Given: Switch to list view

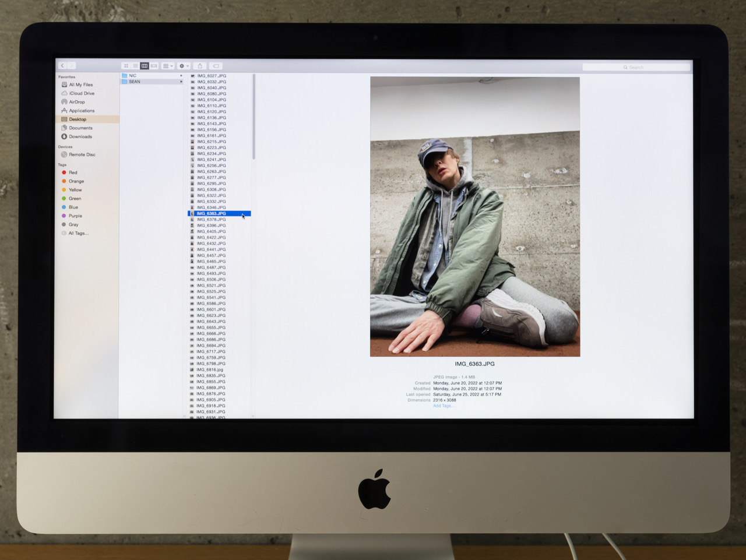Looking at the screenshot, I should point(135,66).
